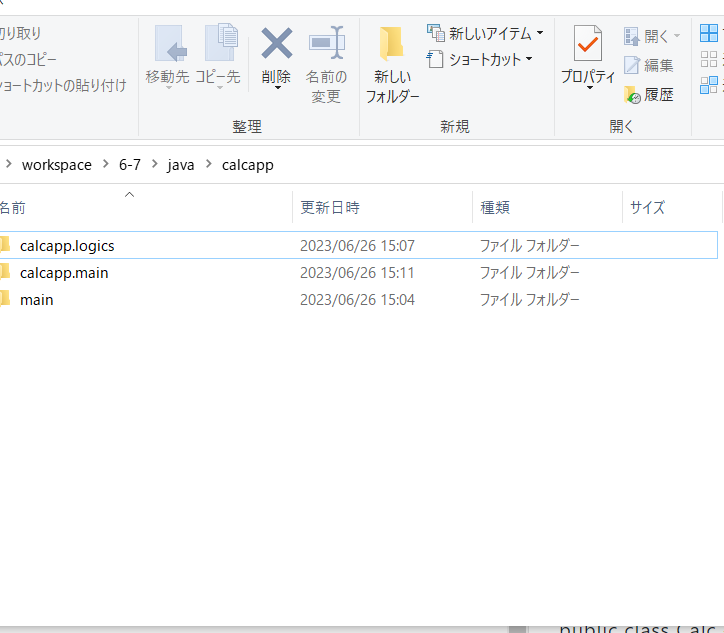Click the Rename (名前の変更) icon
724x633 pixels.
326,45
